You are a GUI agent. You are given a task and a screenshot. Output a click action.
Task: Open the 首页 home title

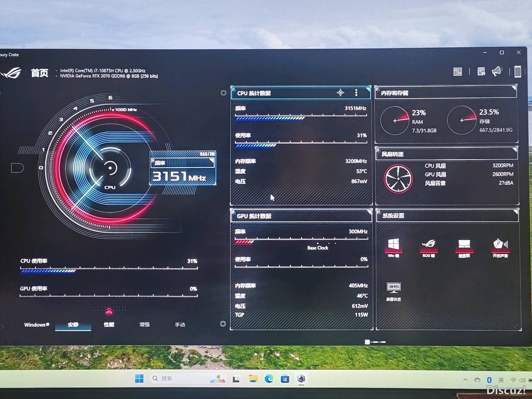[x=40, y=73]
